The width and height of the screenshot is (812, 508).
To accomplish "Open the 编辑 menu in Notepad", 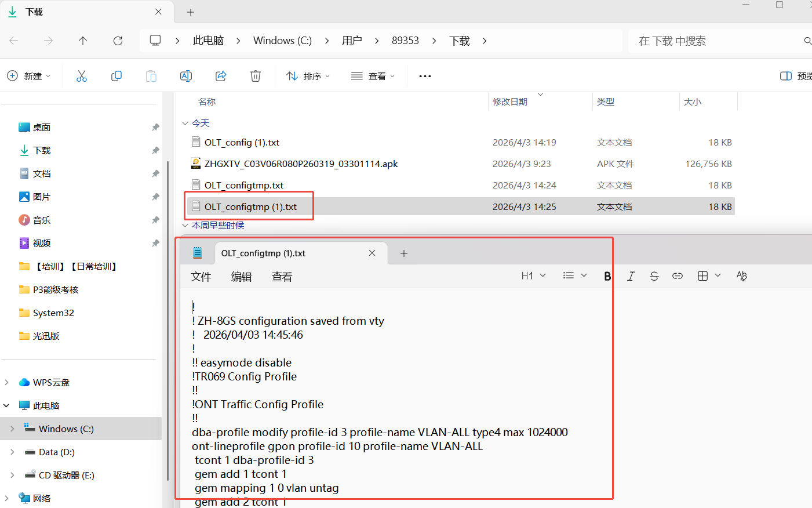I will click(x=241, y=277).
